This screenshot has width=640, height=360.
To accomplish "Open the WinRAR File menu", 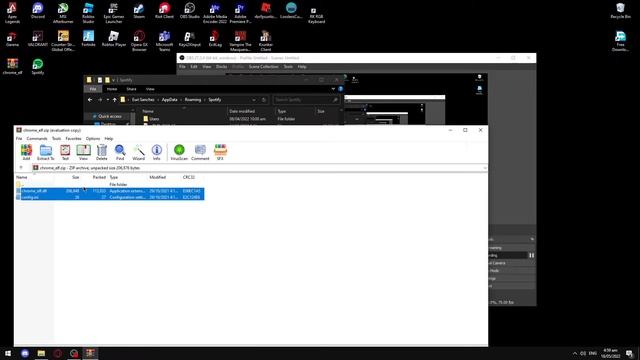I will tap(19, 139).
